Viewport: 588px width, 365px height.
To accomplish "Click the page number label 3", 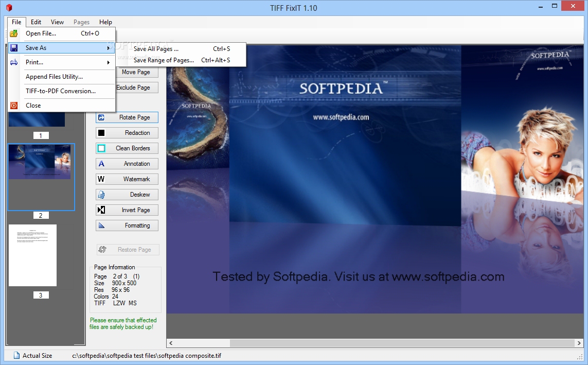I will click(41, 295).
